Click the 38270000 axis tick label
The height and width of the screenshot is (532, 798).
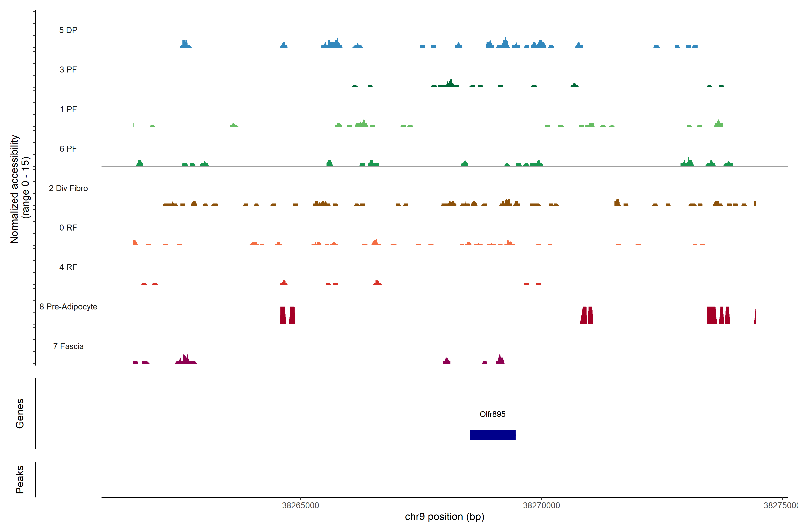pyautogui.click(x=541, y=505)
